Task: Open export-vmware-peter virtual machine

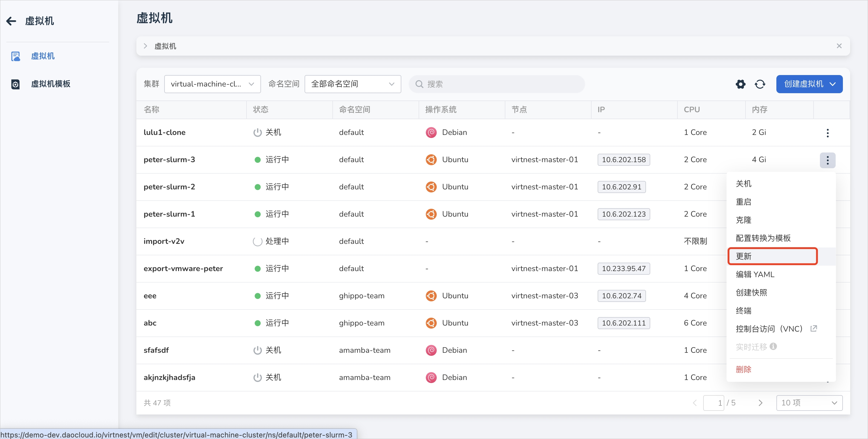Action: click(183, 269)
